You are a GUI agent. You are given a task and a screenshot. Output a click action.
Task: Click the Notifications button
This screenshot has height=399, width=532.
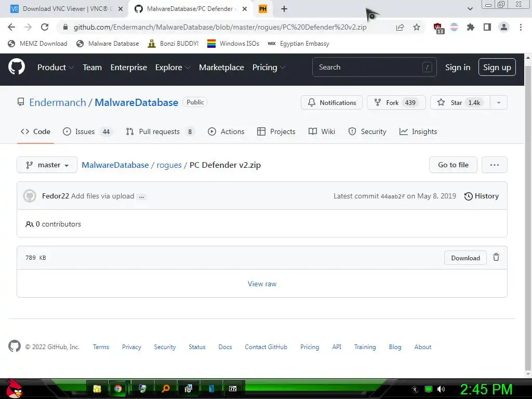click(331, 102)
